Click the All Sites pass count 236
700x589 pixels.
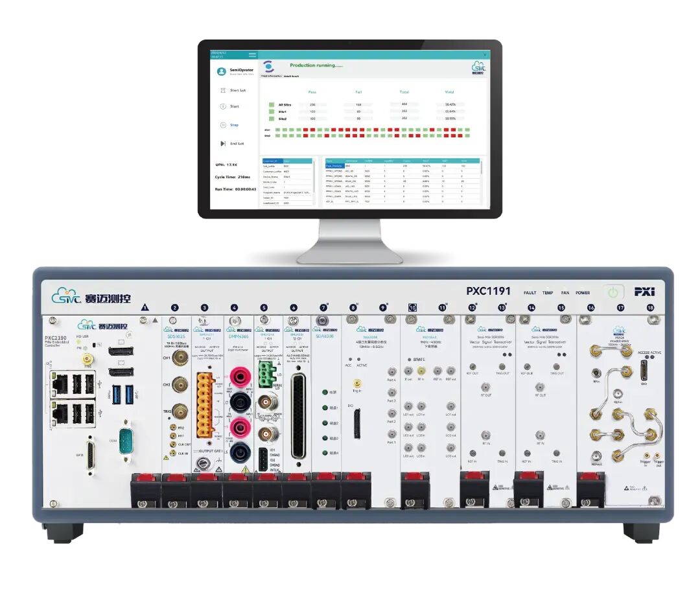click(x=312, y=105)
